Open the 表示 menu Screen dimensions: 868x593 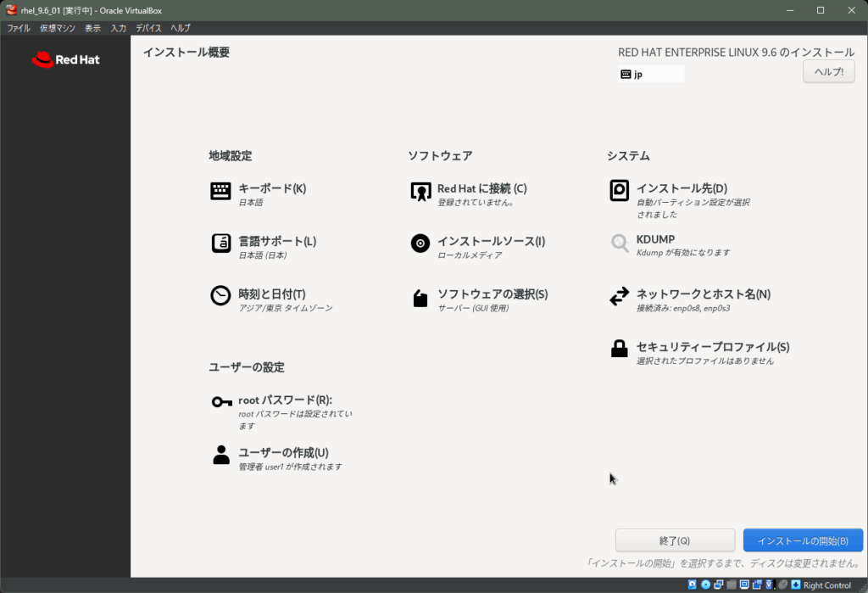(92, 28)
